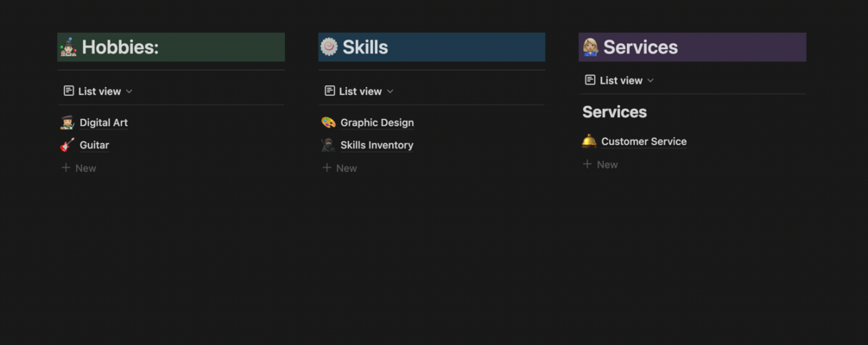The image size is (868, 345).
Task: Open the Digital Art page
Action: [x=104, y=122]
